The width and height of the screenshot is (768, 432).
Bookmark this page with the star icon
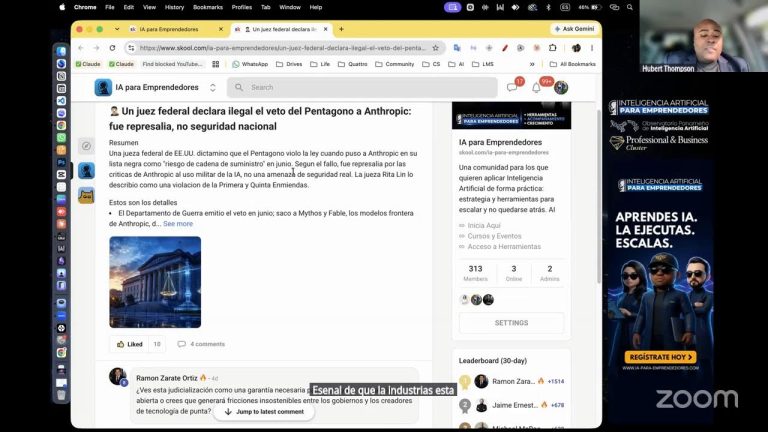point(435,48)
